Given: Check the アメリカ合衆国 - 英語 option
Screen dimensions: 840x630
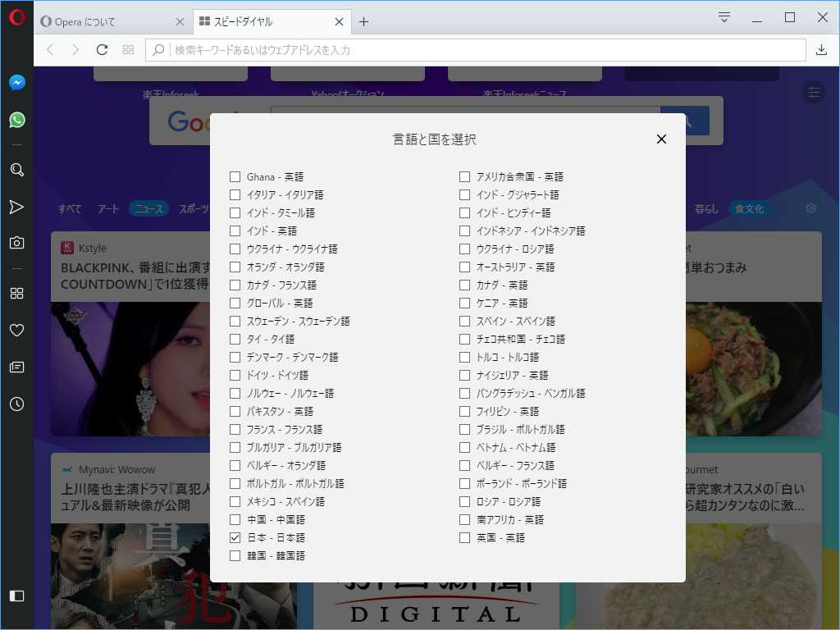Looking at the screenshot, I should [463, 176].
